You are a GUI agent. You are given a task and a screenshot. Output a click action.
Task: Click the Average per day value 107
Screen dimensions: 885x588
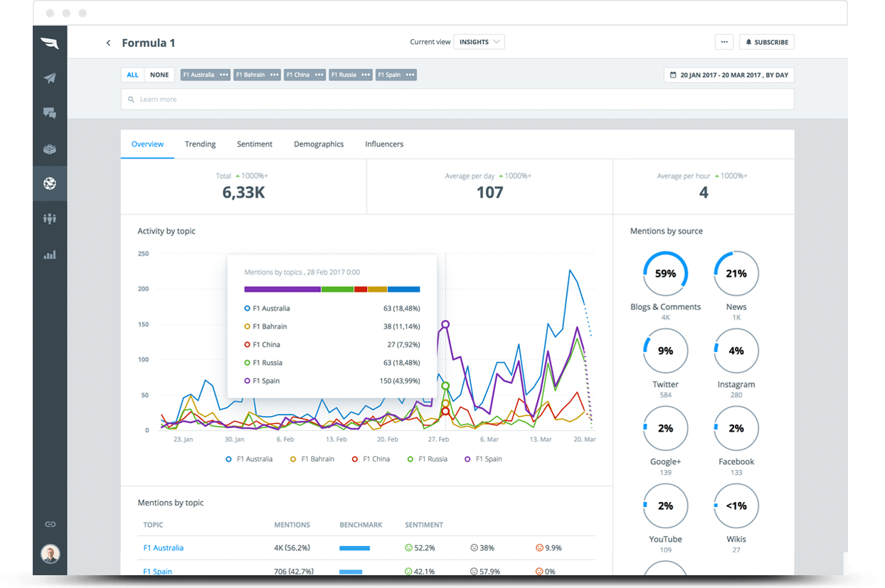pyautogui.click(x=489, y=193)
